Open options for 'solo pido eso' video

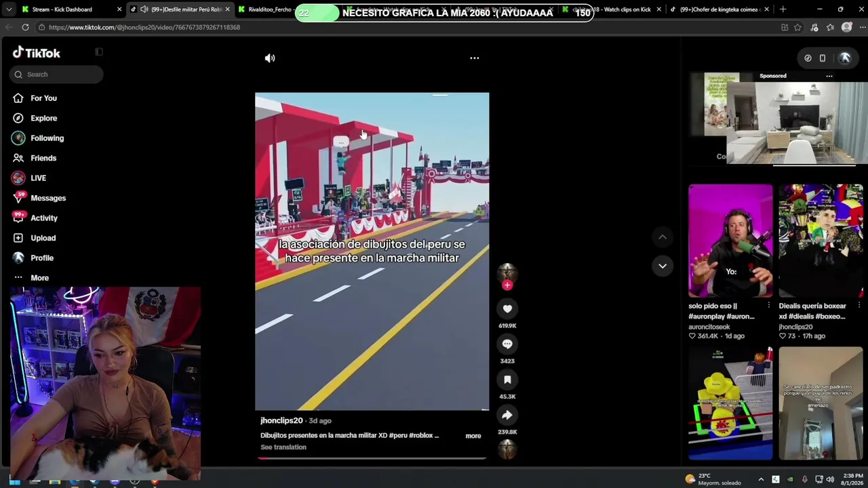[x=768, y=306]
